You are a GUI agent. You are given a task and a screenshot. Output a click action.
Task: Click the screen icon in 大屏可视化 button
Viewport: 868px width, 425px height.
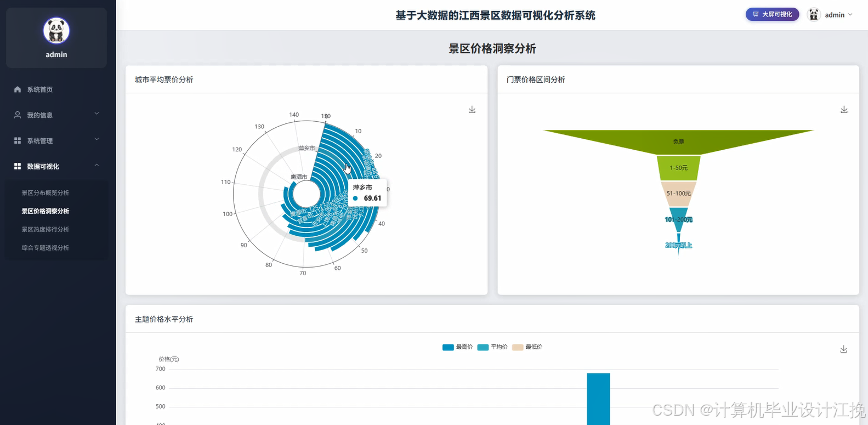[756, 14]
